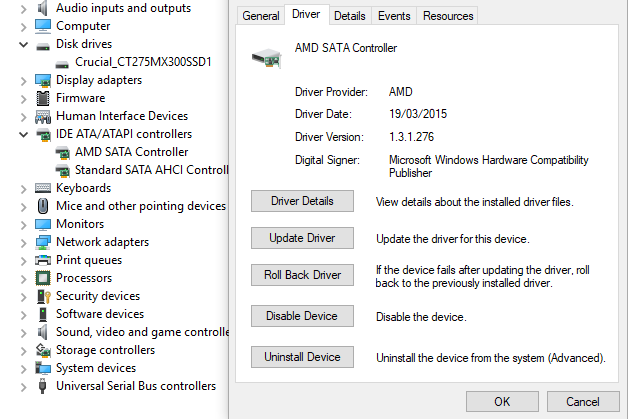Image resolution: width=628 pixels, height=419 pixels.
Task: Expand the Network adapters node
Action: [x=24, y=243]
